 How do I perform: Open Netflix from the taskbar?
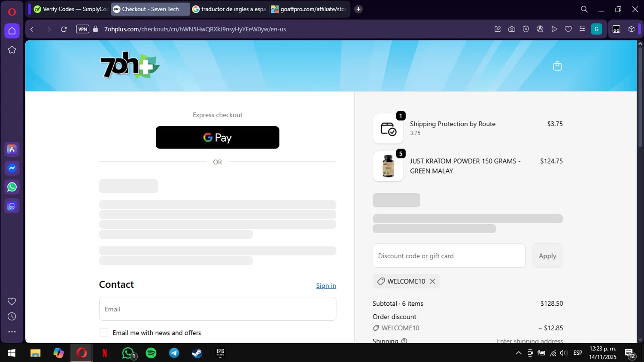[105, 353]
